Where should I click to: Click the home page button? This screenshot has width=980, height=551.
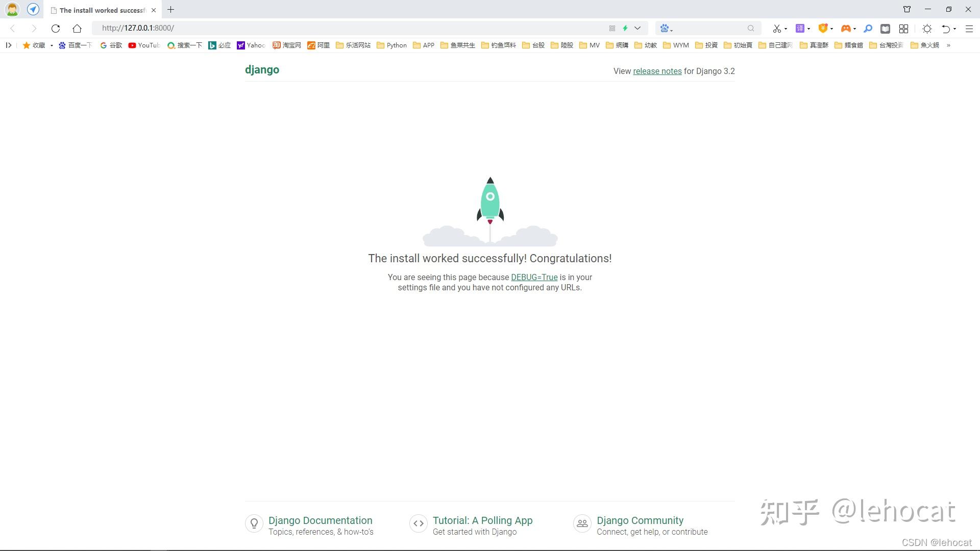(77, 29)
